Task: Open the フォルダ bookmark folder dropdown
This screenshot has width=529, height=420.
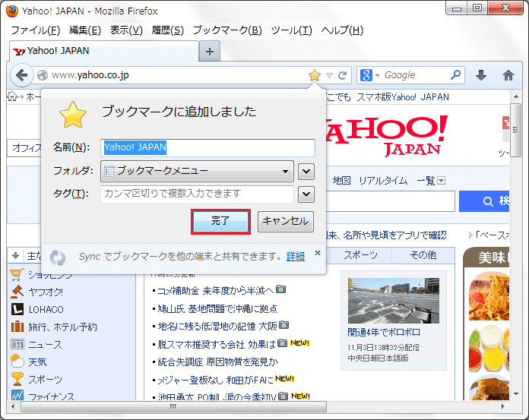Action: [x=197, y=171]
